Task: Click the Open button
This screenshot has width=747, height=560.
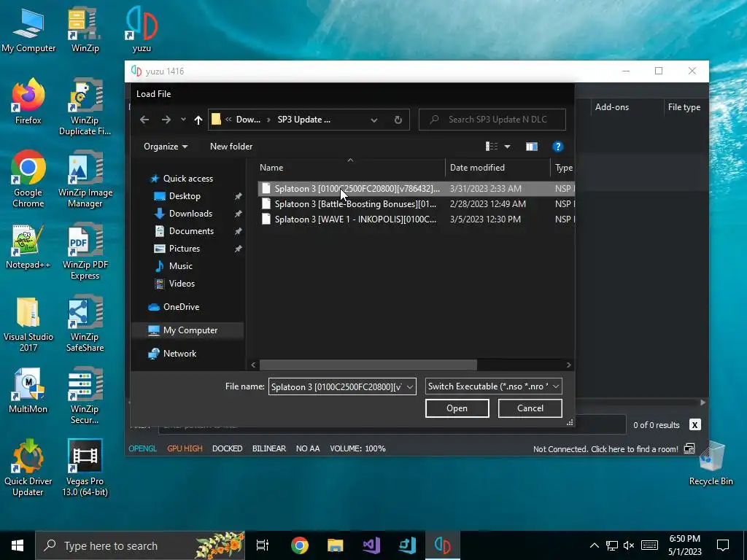Action: pyautogui.click(x=457, y=408)
